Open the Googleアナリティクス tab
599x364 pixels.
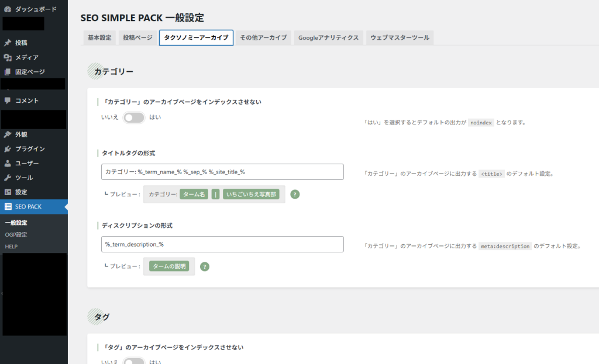[328, 37]
